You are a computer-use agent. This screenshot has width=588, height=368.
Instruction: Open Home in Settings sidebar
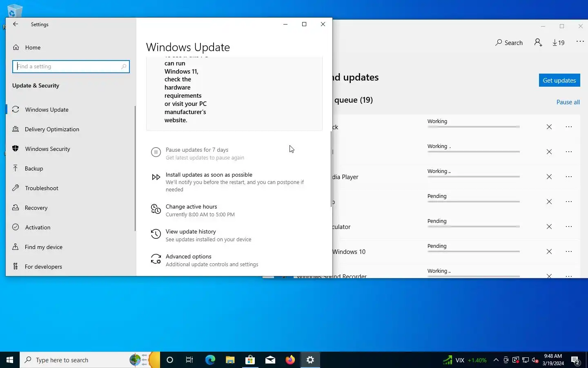click(71, 47)
